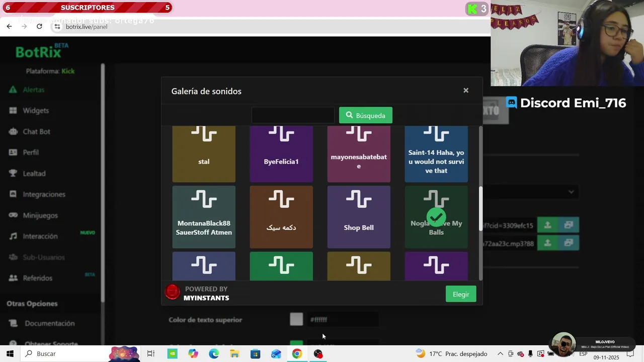Choose the mayonesabatebate sound tile

point(359,154)
